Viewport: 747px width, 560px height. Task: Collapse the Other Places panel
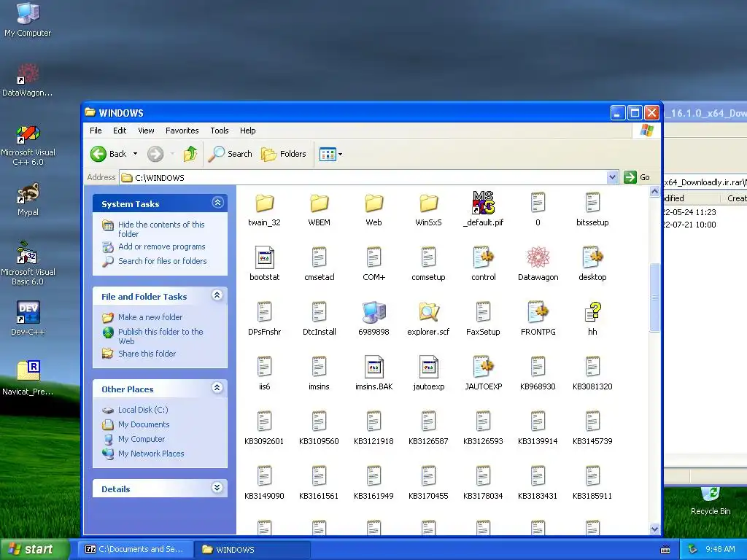pos(217,388)
